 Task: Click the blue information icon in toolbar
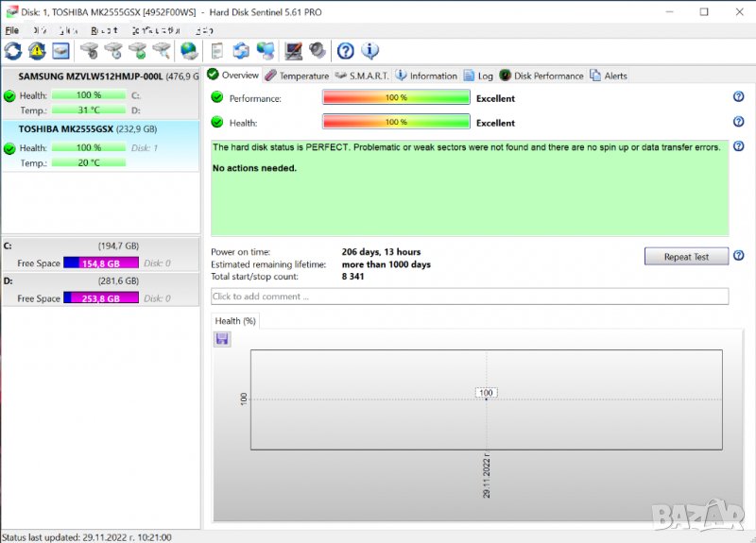(370, 51)
